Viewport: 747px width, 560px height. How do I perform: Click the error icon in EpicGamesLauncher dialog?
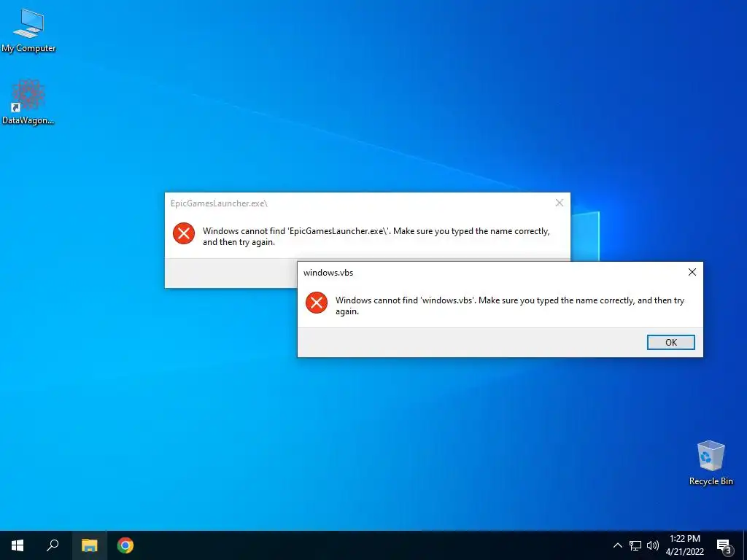pos(183,233)
